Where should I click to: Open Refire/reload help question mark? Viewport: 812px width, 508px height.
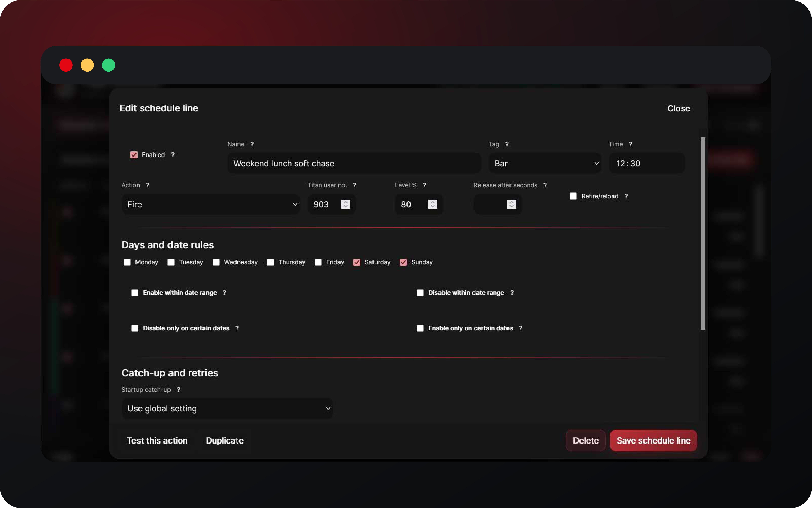[626, 196]
